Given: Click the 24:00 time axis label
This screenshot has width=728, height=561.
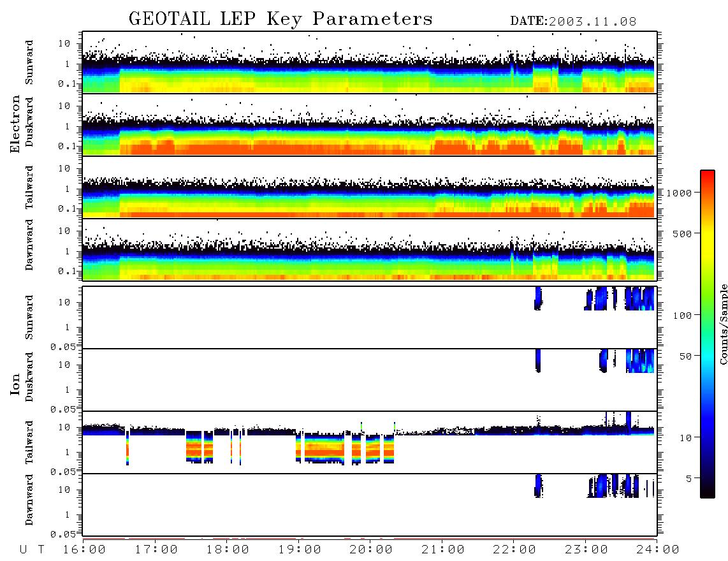Looking at the screenshot, I should tap(659, 550).
